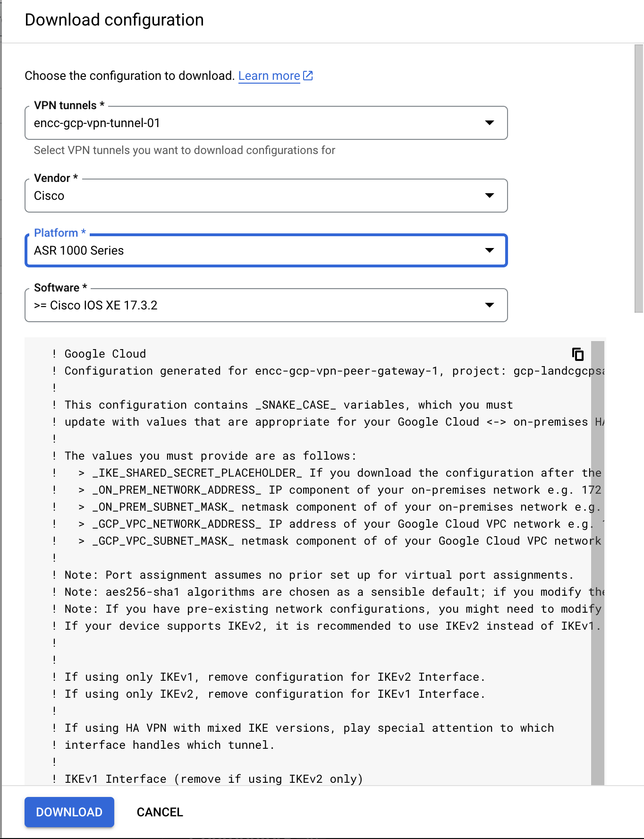Expand the VPN tunnels dropdown arrow
Viewport: 644px width, 839px height.
[x=490, y=123]
